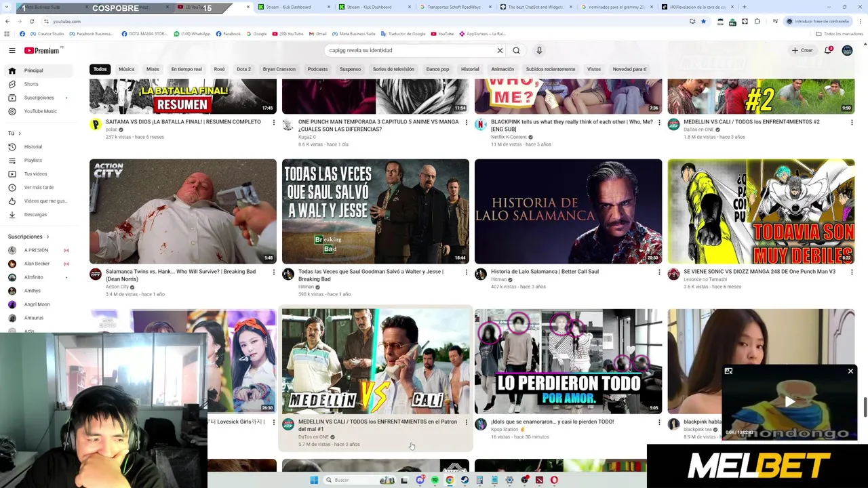Select the Bryan Cranston filter chip
Image resolution: width=868 pixels, height=488 pixels.
point(279,69)
